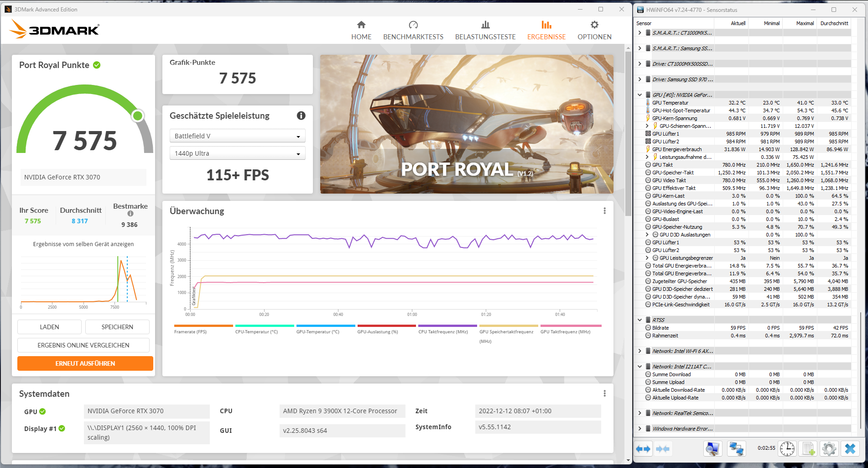Click the green check beside GPU in Systemdaten
This screenshot has height=468, width=868.
42,411
